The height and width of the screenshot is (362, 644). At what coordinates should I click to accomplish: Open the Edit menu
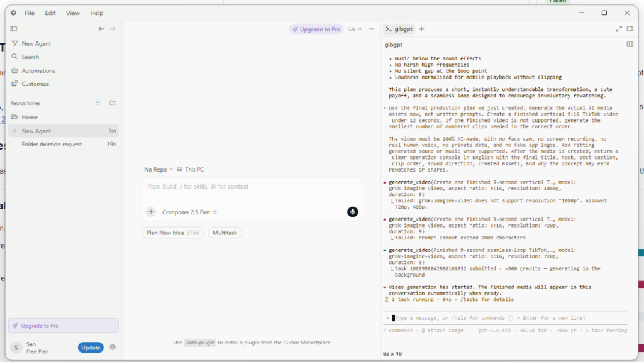pyautogui.click(x=50, y=13)
